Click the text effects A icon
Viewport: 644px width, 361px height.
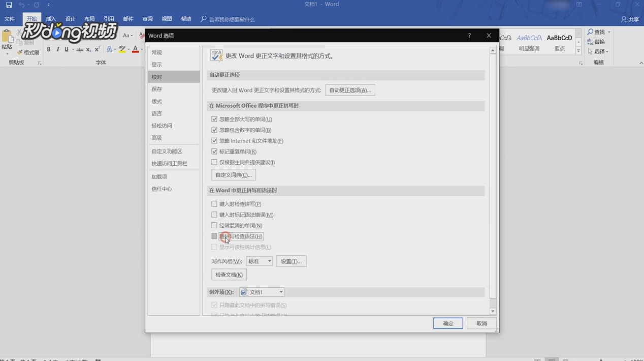(109, 49)
